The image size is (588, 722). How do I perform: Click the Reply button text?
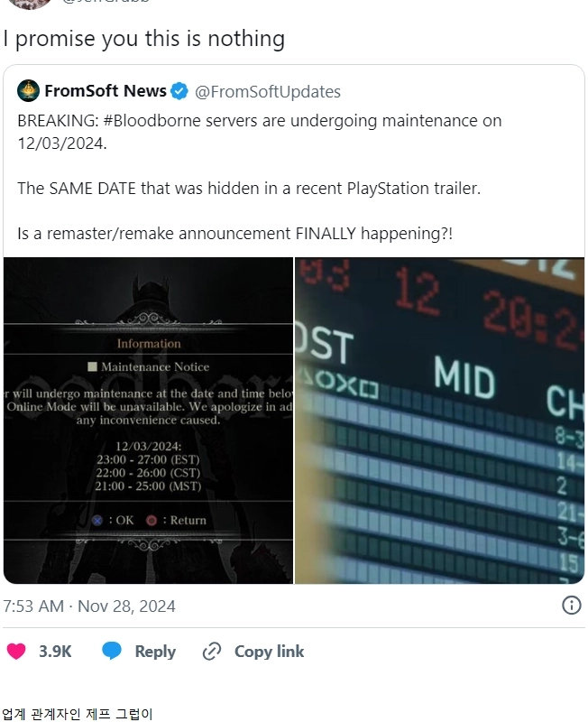coord(155,652)
